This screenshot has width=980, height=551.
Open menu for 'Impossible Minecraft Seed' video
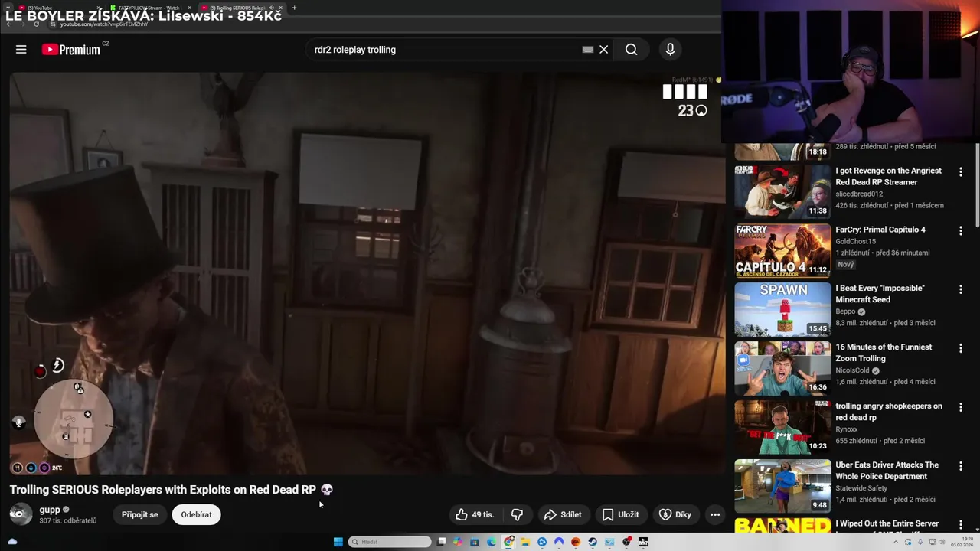point(960,290)
